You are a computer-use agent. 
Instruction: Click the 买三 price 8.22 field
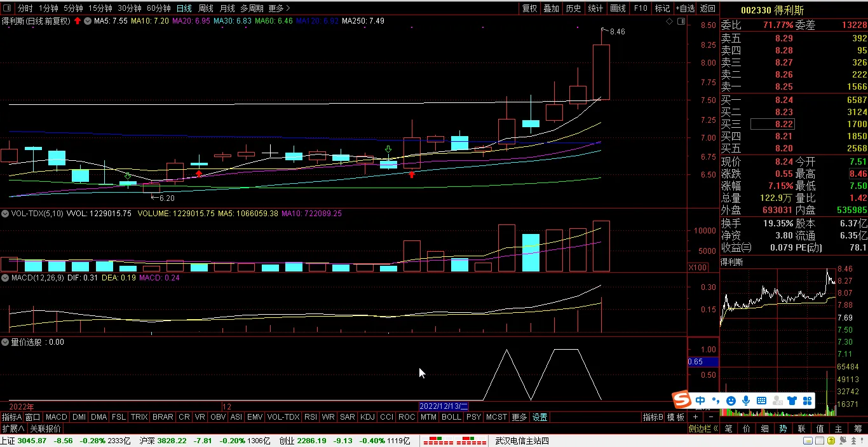click(x=773, y=124)
